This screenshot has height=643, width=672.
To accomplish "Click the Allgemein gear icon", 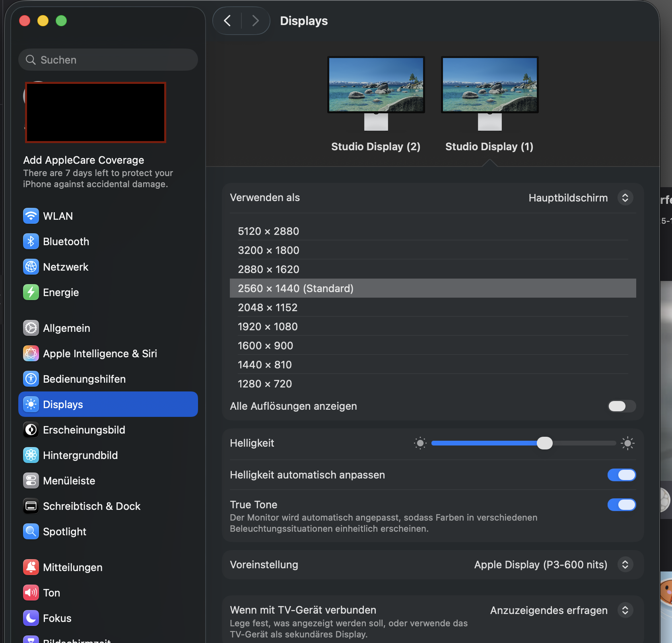I will click(x=31, y=328).
